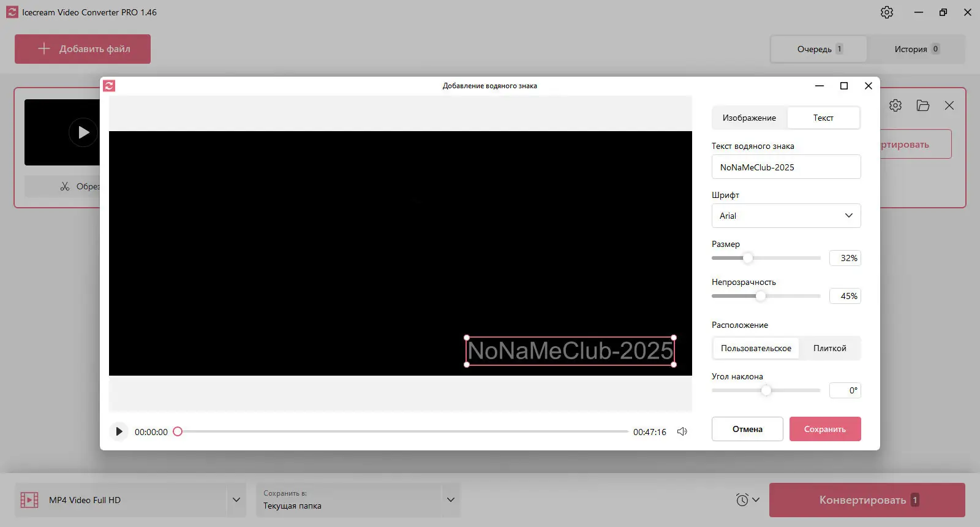Play the watermark preview video
Screen dimensions: 980x527
pyautogui.click(x=119, y=431)
